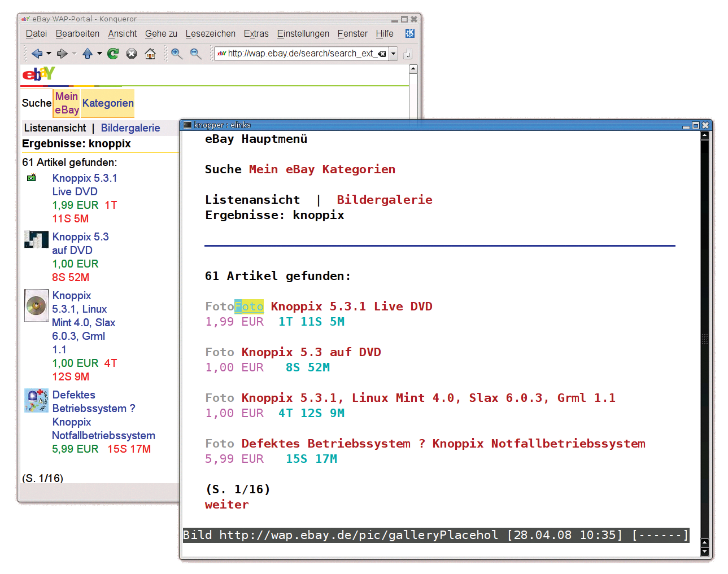Click the CD thumbnail of Knoppix 5.3.1, Linux Mint
The image size is (728, 574).
coord(36,305)
